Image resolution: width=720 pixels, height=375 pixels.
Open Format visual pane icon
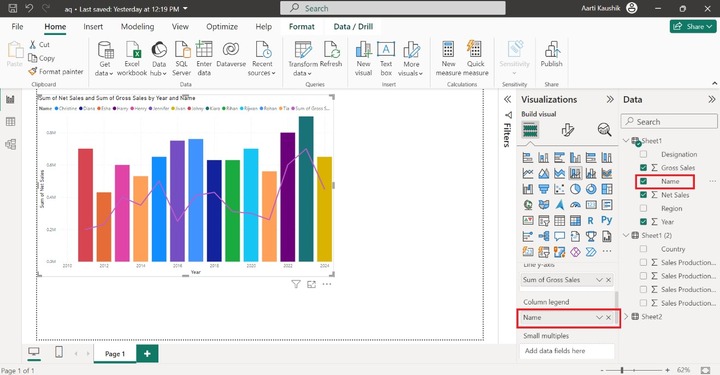click(568, 130)
